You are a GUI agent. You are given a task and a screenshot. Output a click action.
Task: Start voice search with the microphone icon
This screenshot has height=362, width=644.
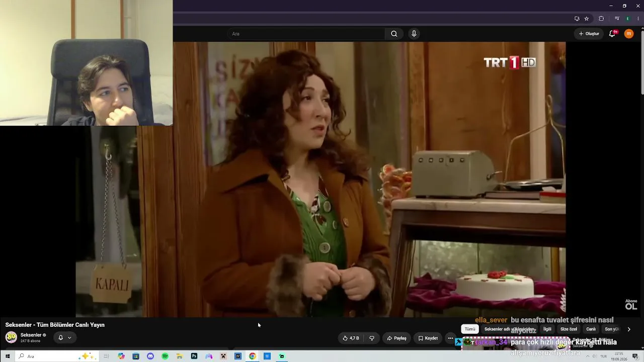click(414, 34)
